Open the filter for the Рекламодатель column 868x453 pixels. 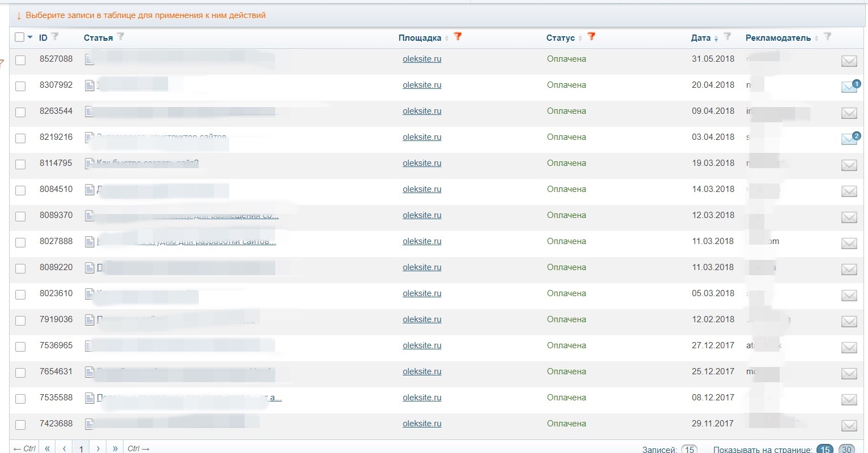coord(827,37)
